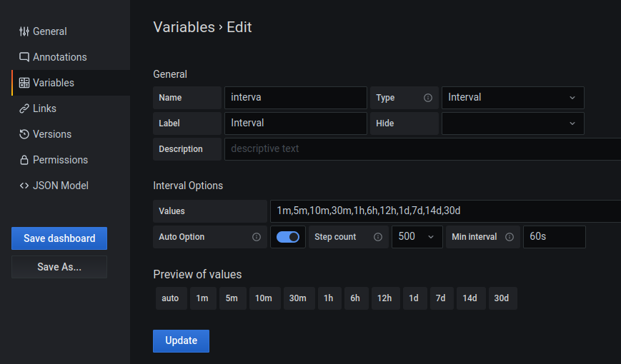Click the Auto Option info icon
Screen dimensions: 621x364
pos(257,237)
